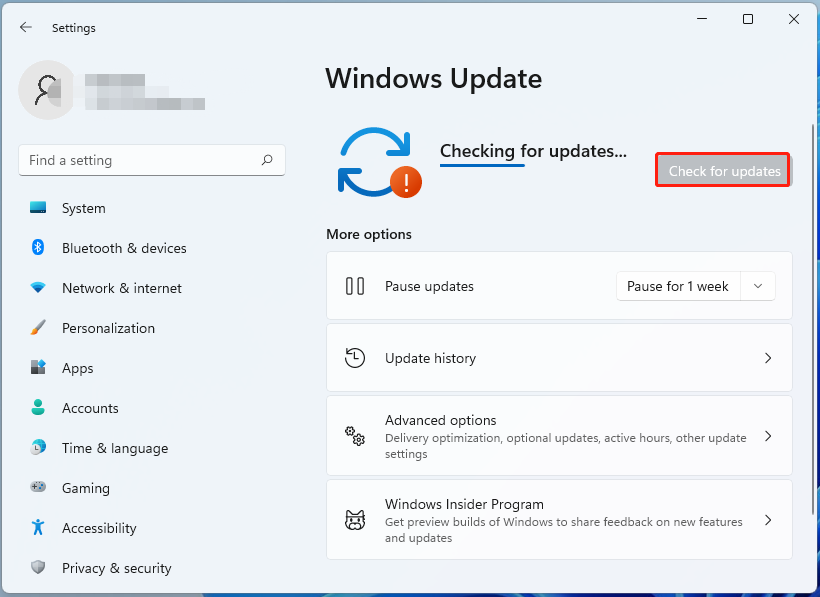Click the Gaming controller icon
The width and height of the screenshot is (820, 597).
click(38, 487)
